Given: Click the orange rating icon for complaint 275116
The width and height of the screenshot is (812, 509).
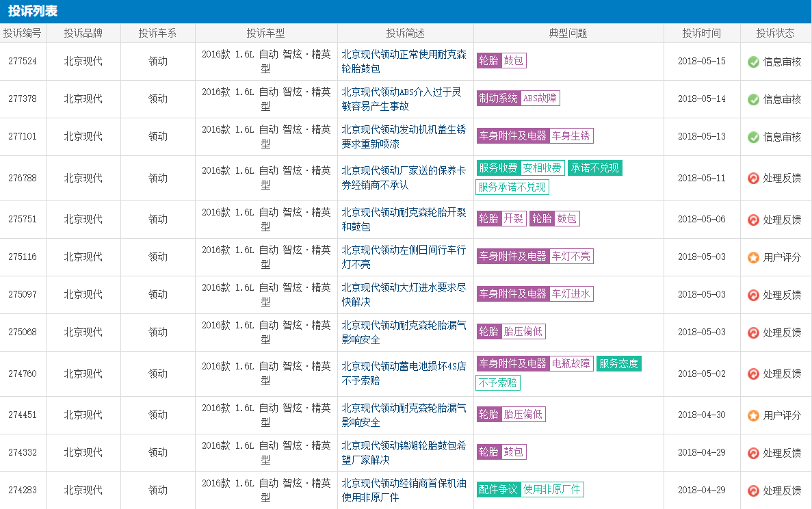Looking at the screenshot, I should (x=753, y=258).
